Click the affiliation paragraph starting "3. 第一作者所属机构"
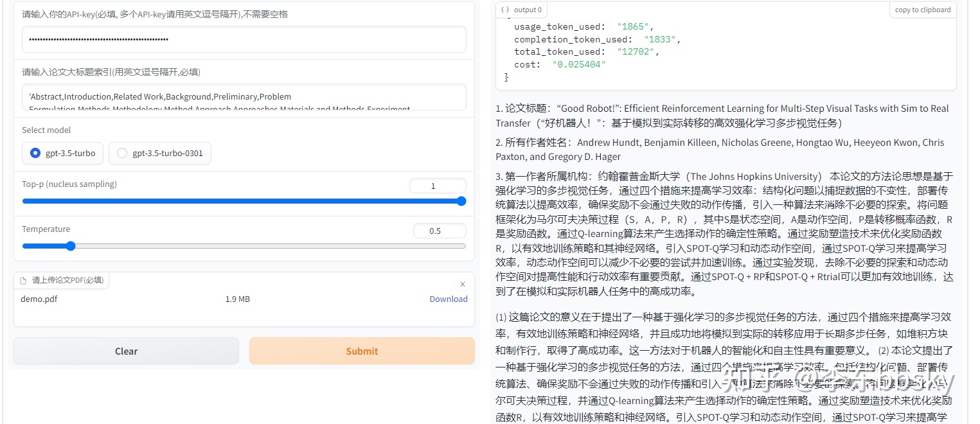 pyautogui.click(x=725, y=234)
